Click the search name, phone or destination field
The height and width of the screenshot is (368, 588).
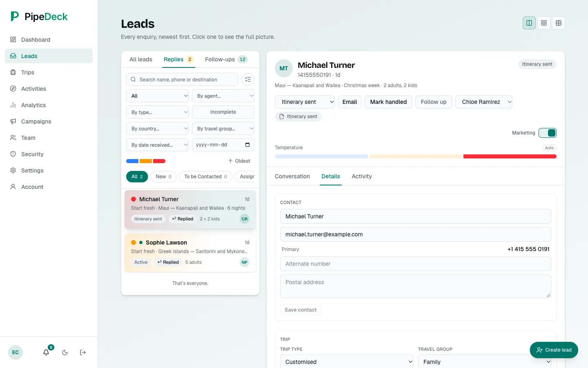tap(182, 79)
